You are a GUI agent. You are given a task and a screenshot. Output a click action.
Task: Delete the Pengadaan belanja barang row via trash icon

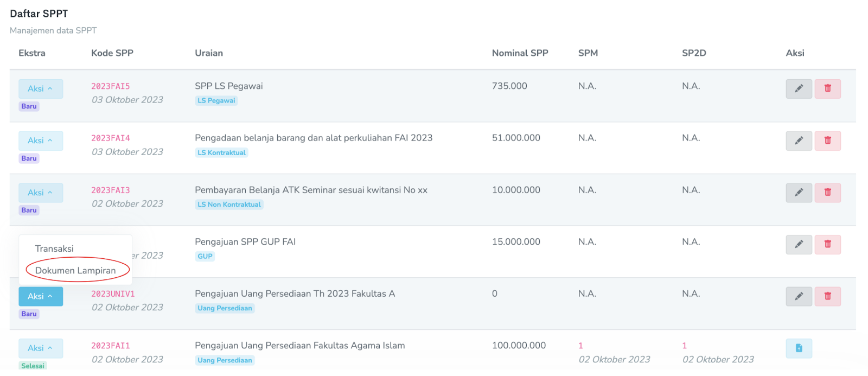[x=827, y=141]
